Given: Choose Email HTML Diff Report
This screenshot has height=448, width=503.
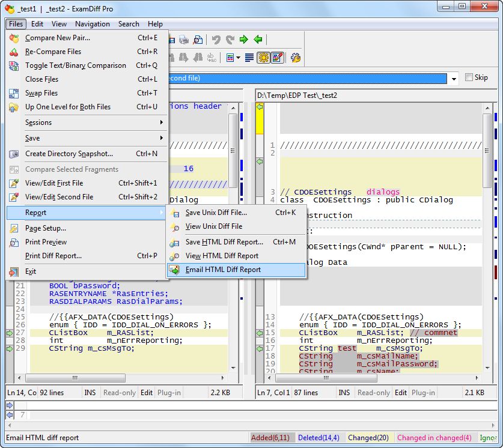Looking at the screenshot, I should pos(236,270).
